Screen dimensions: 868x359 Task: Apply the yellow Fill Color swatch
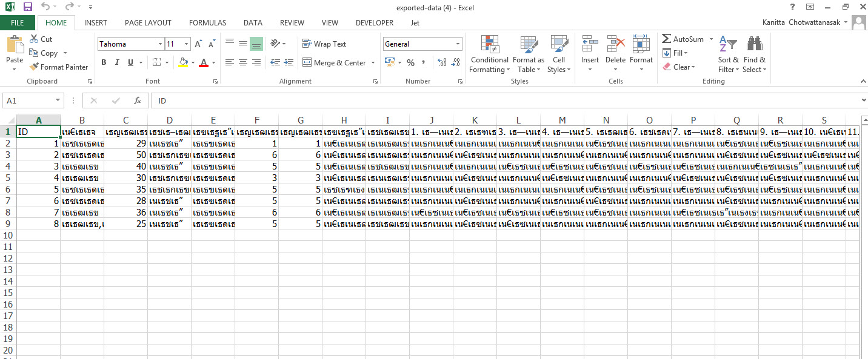(x=183, y=62)
